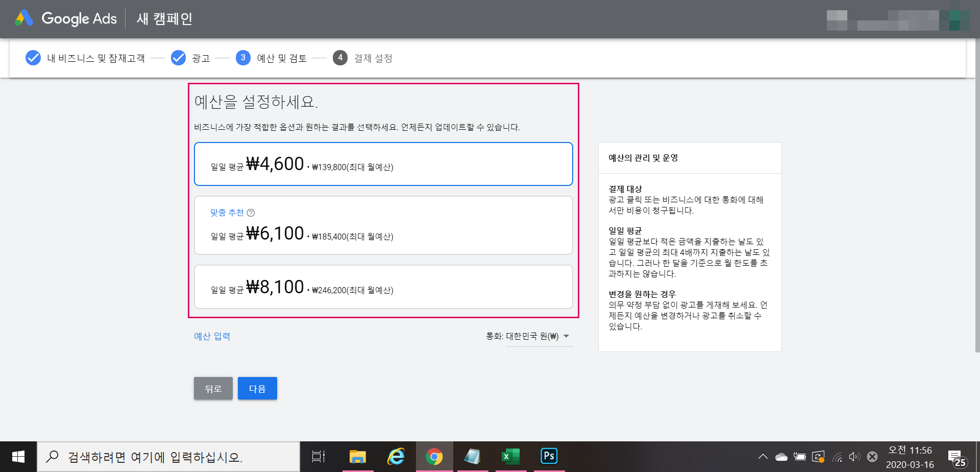Viewport: 980px width, 472px height.
Task: Open Photoshop from the taskbar
Action: pyautogui.click(x=549, y=457)
